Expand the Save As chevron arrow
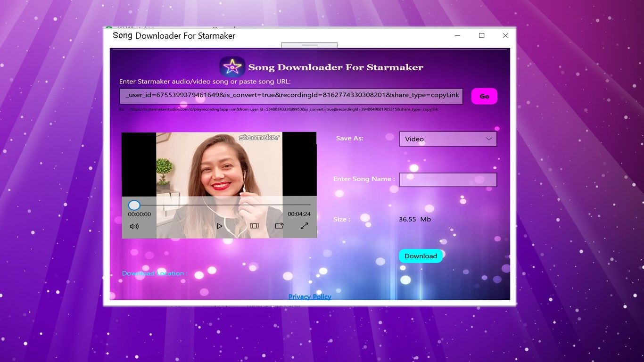Screen dimensions: 644x362 489,139
